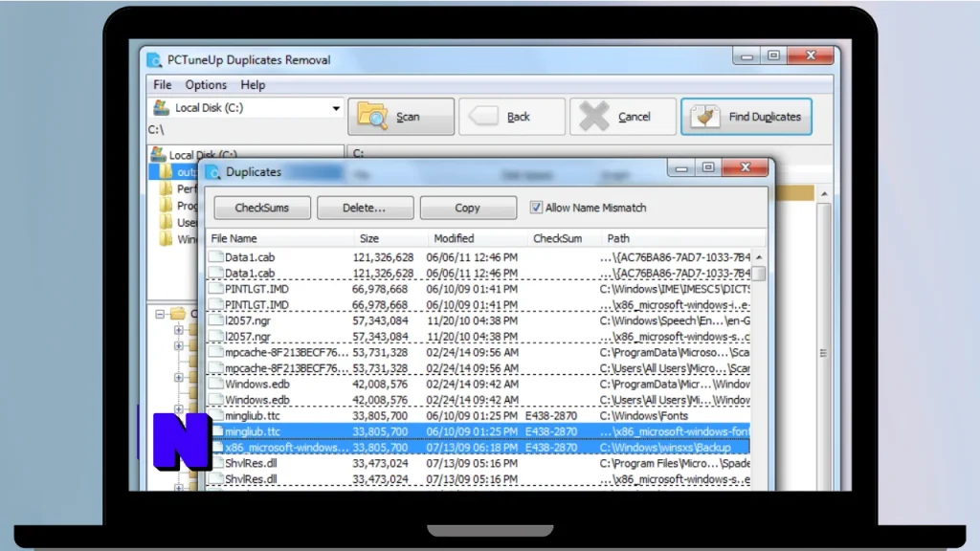Click the Delete... button
The height and width of the screenshot is (551, 980).
tap(365, 208)
